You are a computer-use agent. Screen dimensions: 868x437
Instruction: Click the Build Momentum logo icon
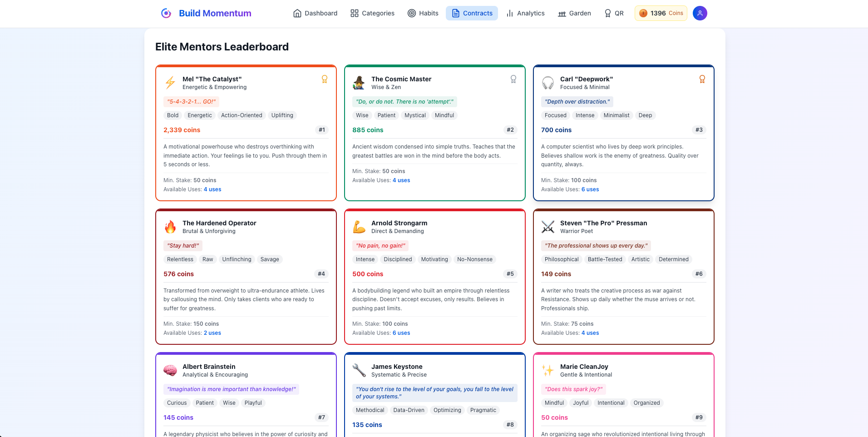click(166, 13)
